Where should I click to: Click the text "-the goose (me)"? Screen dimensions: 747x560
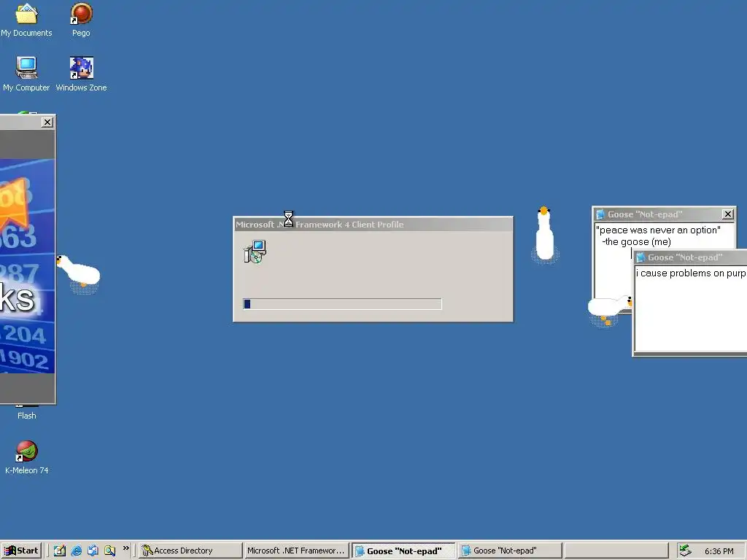pos(636,242)
